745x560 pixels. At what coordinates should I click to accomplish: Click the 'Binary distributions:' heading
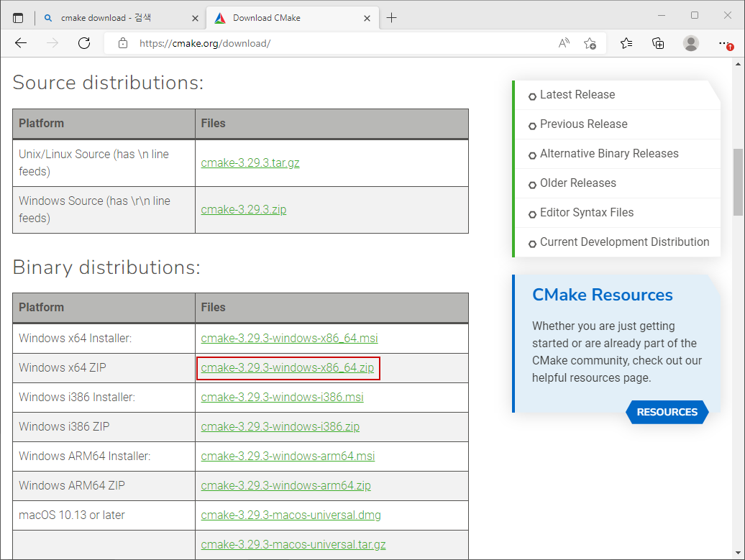pos(106,268)
